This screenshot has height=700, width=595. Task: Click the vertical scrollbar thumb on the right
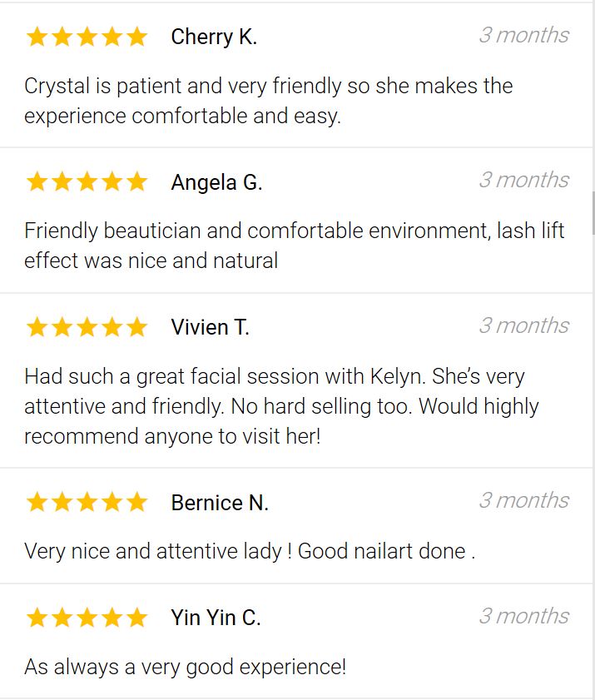pos(593,213)
